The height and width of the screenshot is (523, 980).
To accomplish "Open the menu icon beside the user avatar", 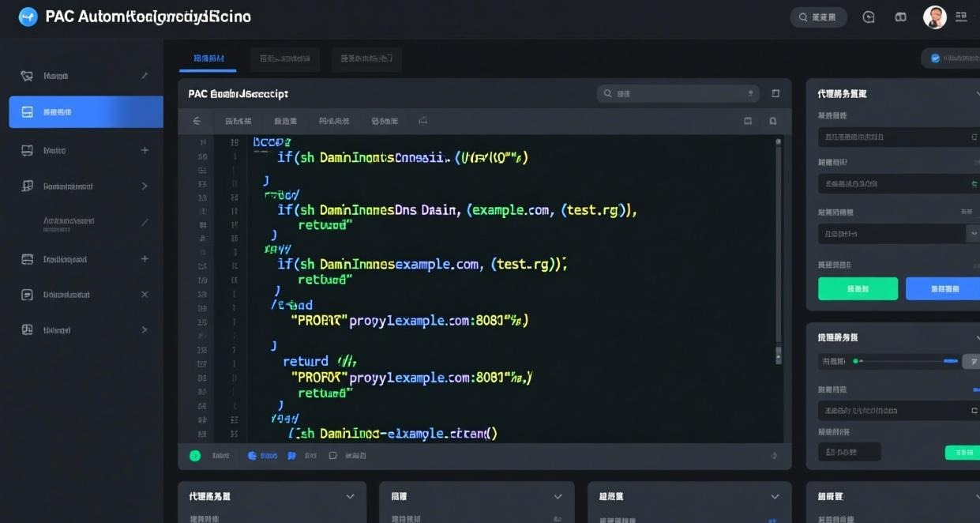I will point(961,17).
